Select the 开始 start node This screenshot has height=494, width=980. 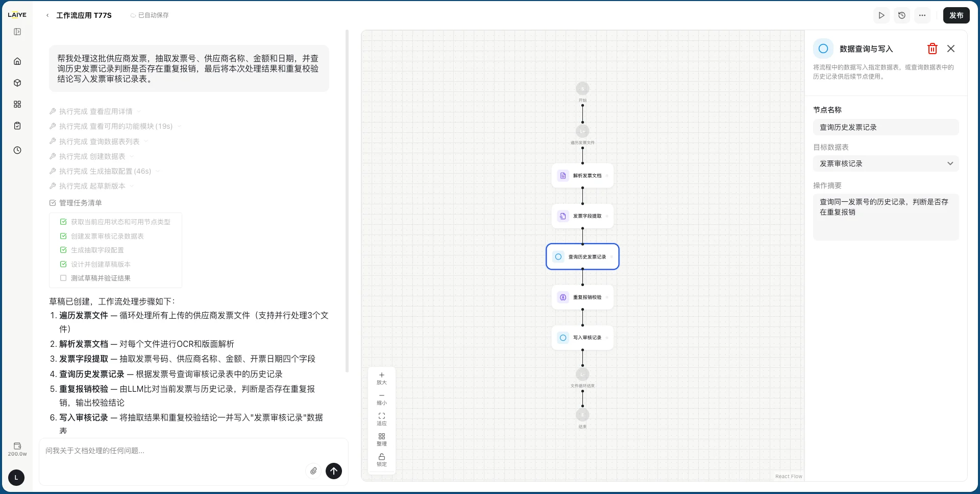click(582, 89)
